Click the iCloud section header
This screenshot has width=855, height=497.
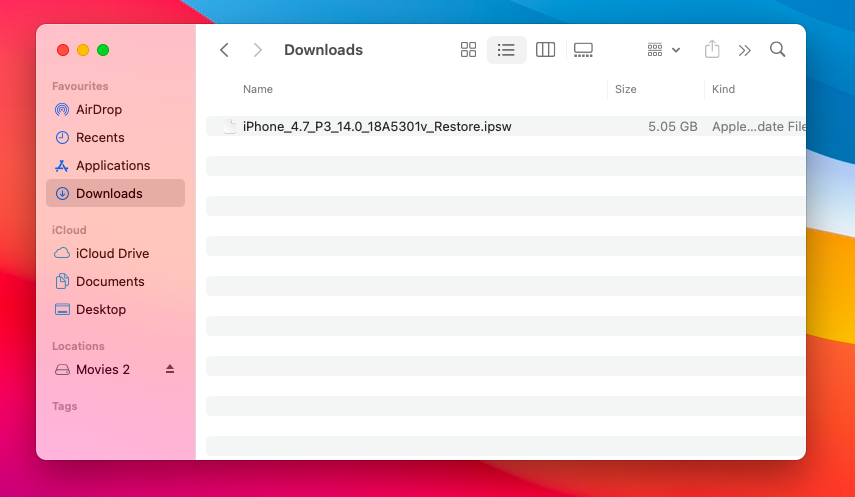click(69, 230)
